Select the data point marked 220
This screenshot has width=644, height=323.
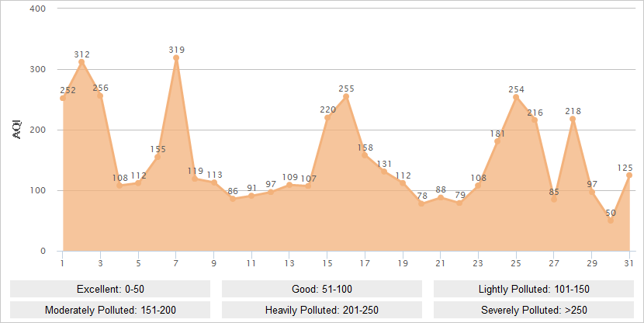pos(327,118)
